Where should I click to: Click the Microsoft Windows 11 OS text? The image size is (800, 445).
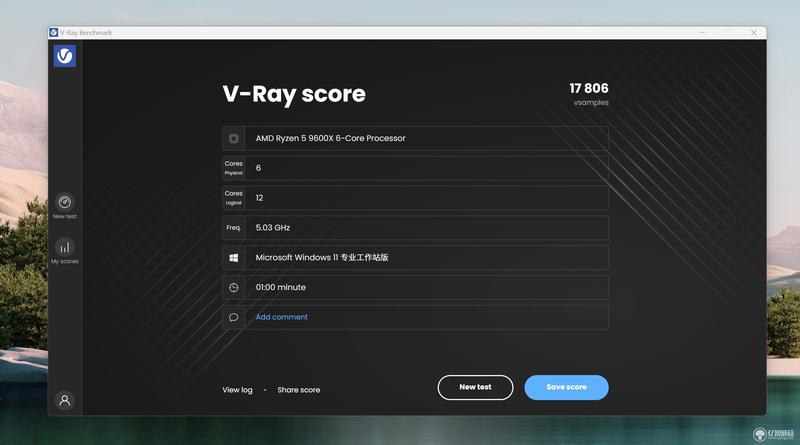(x=322, y=258)
